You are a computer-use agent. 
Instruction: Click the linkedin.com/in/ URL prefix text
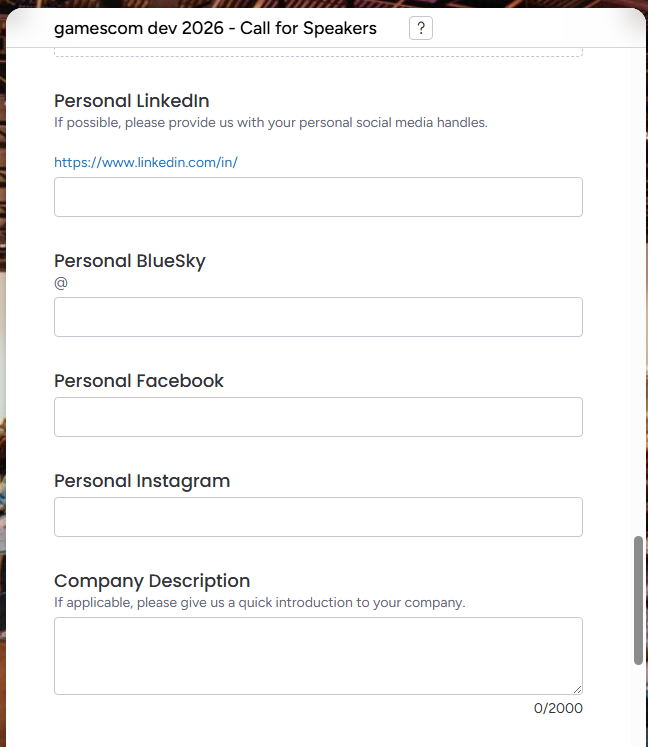(146, 162)
